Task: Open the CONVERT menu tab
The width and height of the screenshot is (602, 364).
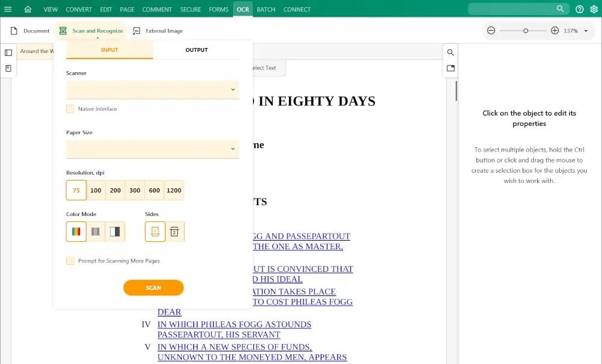Action: [79, 9]
